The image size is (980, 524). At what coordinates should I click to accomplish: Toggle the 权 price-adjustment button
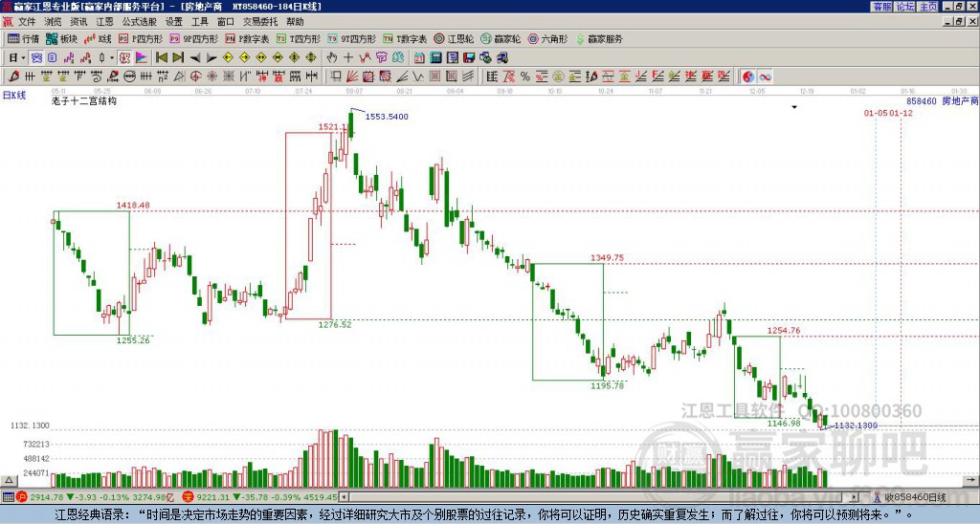point(124,57)
